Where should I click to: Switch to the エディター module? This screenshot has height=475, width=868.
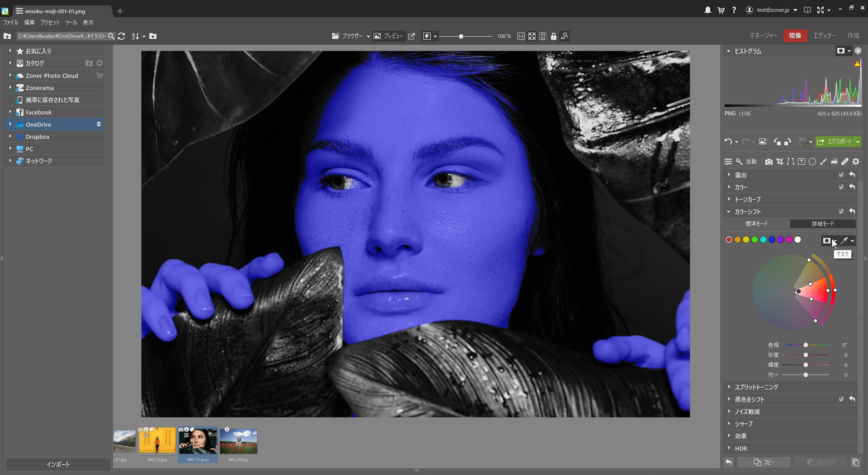[824, 36]
